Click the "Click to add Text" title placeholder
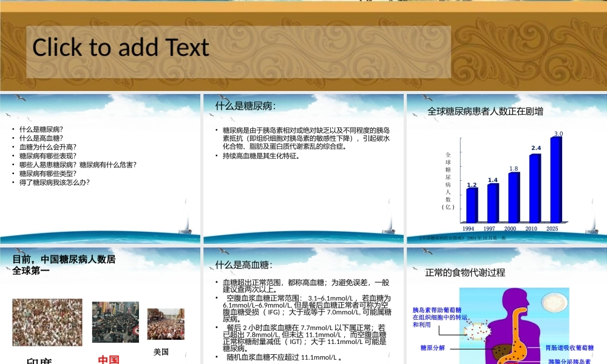Viewport: 607px width, 364px height. point(121,47)
